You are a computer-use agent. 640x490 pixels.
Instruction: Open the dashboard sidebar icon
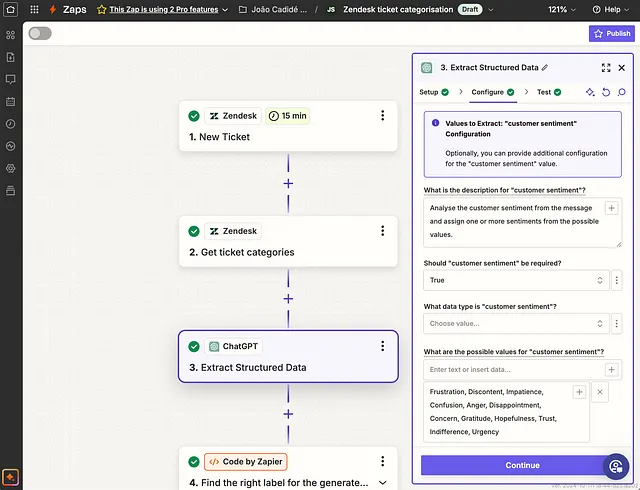pyautogui.click(x=11, y=35)
